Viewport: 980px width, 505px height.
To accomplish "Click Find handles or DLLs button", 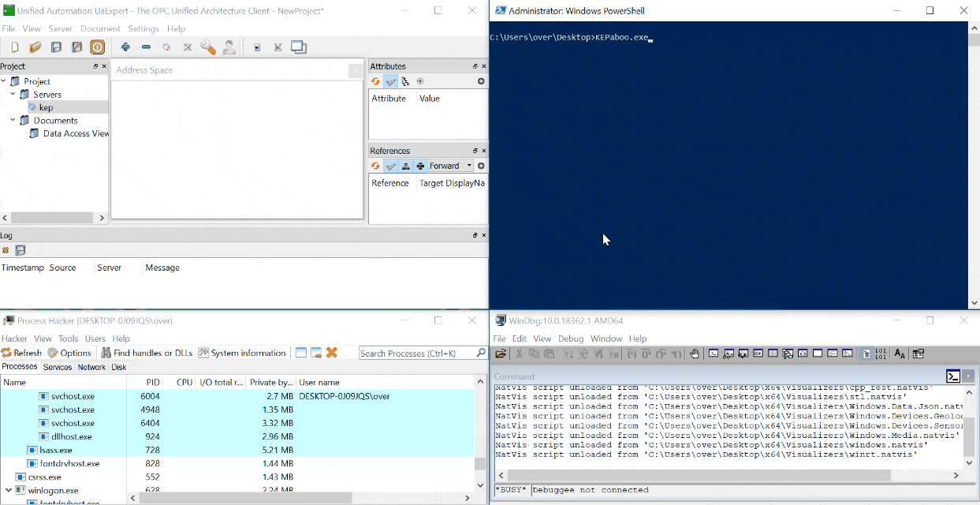I will (x=147, y=353).
